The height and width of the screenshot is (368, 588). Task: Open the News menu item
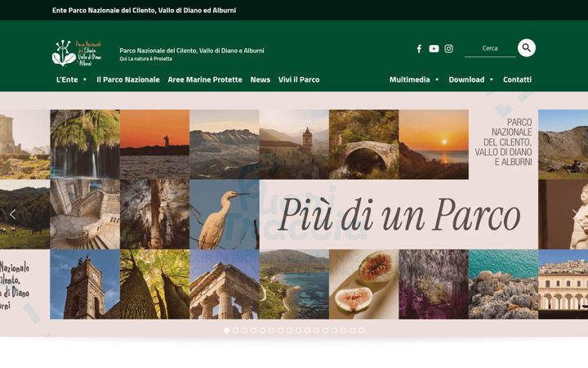point(261,79)
